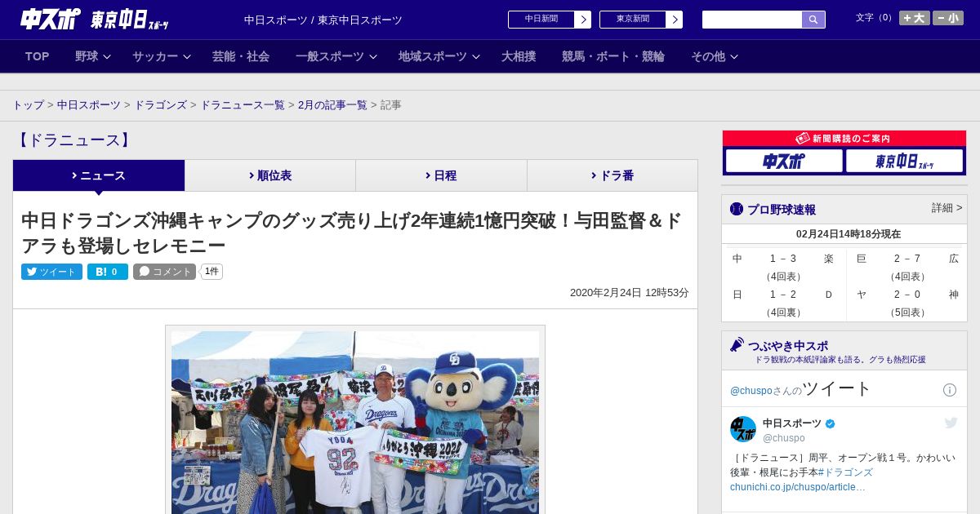Click the Dragons camp article photo

click(x=355, y=422)
